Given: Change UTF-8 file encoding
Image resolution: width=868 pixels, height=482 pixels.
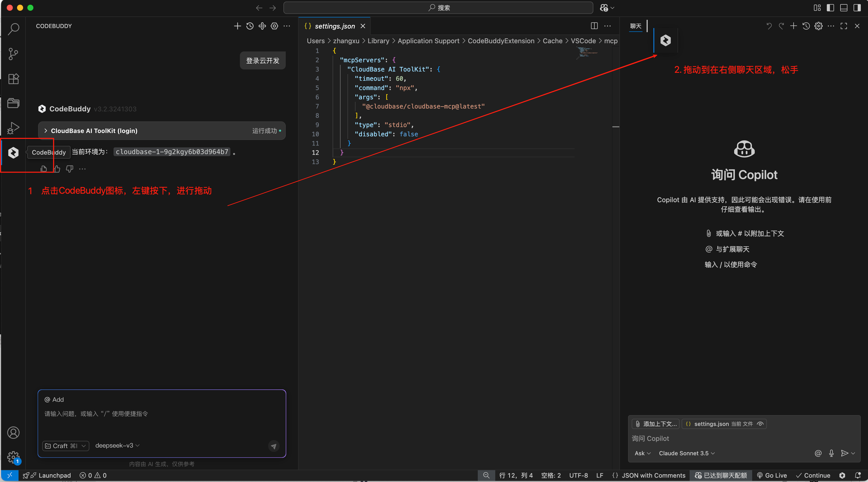Looking at the screenshot, I should click(x=578, y=475).
